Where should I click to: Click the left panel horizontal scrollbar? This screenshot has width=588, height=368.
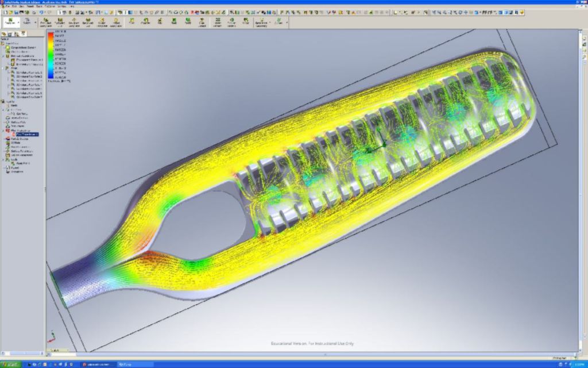click(x=22, y=350)
